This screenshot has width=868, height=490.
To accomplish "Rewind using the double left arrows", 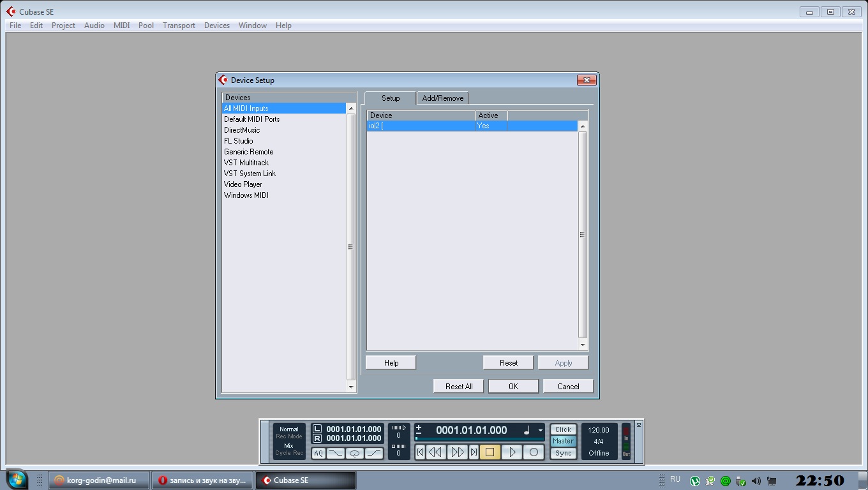I will [435, 452].
